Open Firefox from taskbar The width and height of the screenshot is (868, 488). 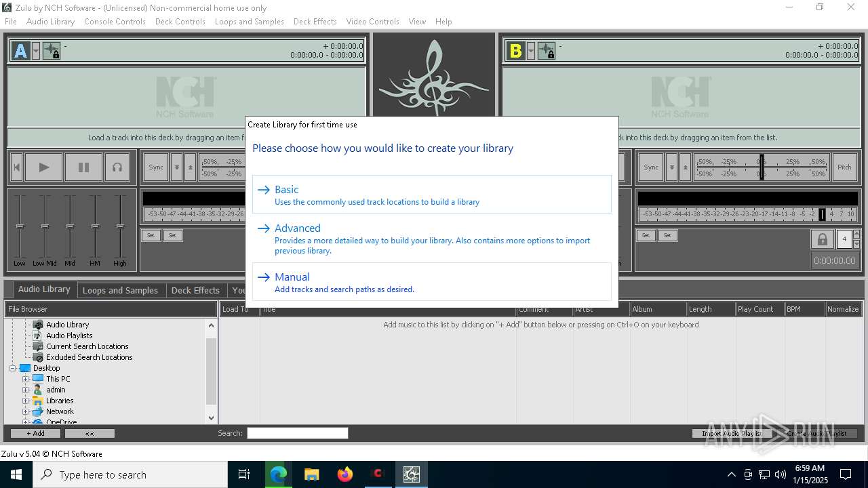coord(344,474)
